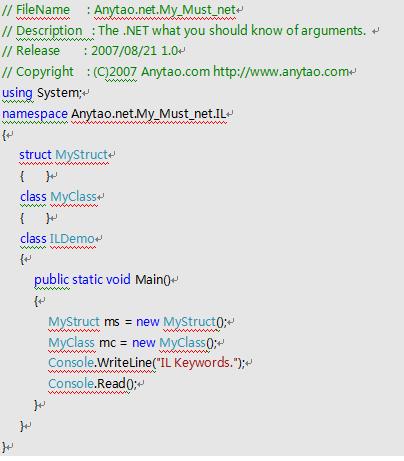This screenshot has width=404, height=461.
Task: Click "new" keyword in the MyStruct assignment line
Action: pyautogui.click(x=148, y=322)
